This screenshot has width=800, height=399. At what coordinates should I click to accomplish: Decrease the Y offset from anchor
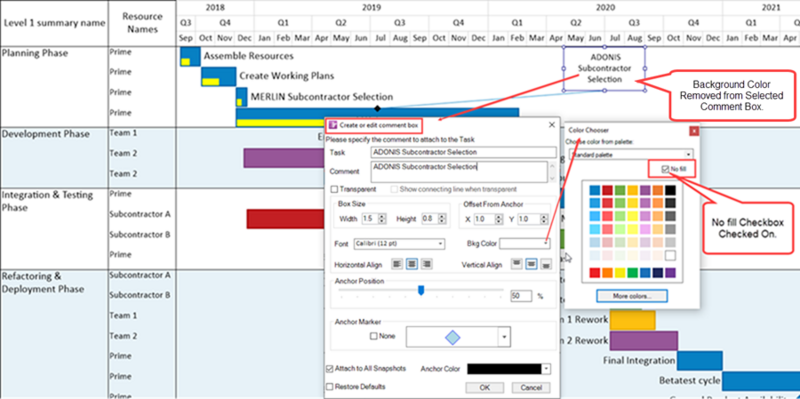tap(543, 222)
